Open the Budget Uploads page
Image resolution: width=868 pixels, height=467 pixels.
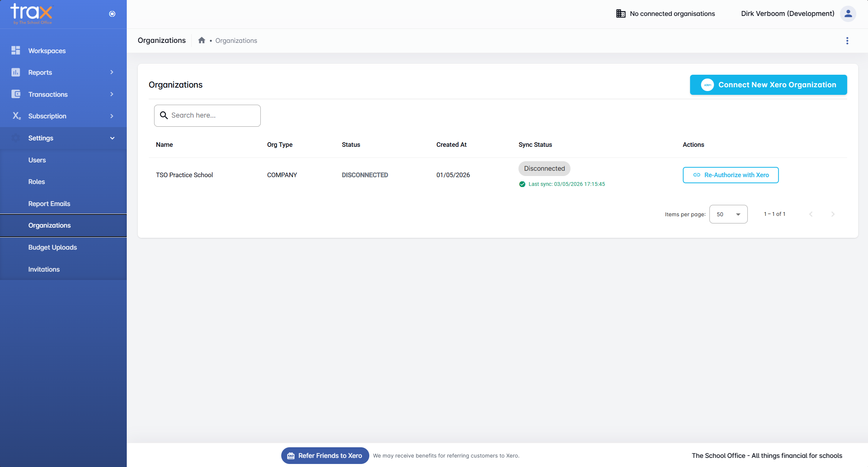[63, 247]
